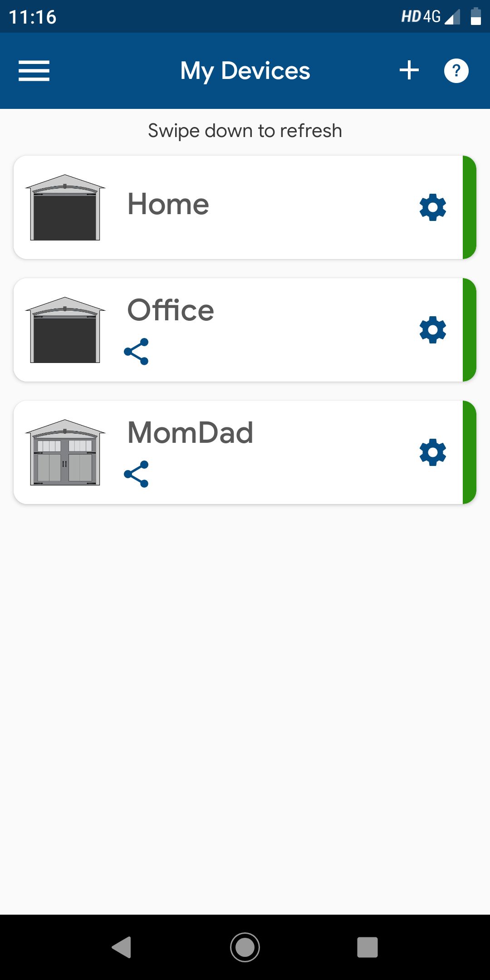490x980 pixels.
Task: Tap the My Devices title
Action: click(245, 71)
